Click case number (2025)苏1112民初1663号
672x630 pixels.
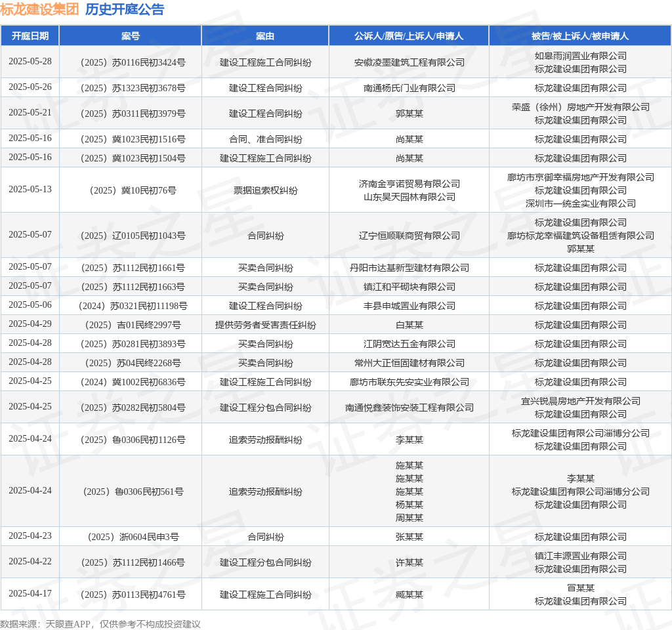click(x=133, y=287)
